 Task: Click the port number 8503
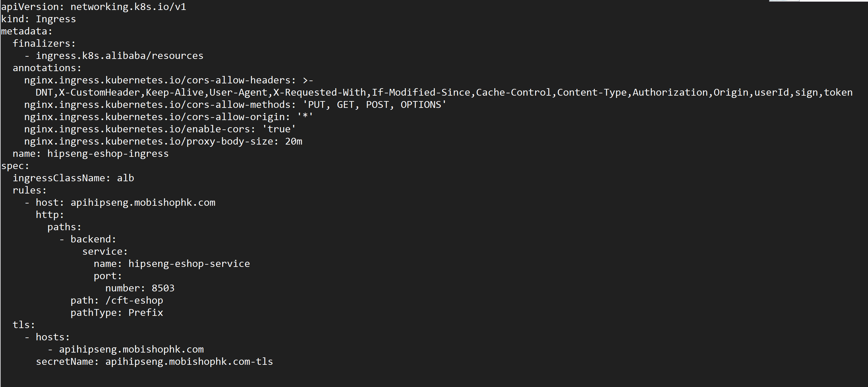[x=163, y=288]
